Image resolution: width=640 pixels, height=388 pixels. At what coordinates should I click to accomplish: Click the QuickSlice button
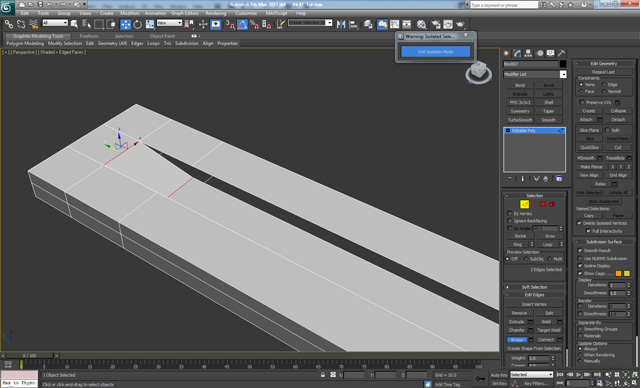tap(589, 147)
